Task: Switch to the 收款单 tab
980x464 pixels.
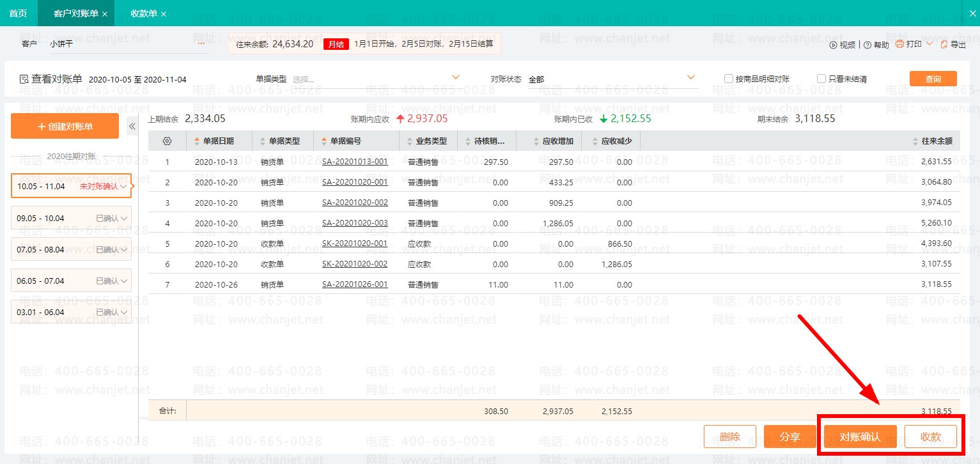Action: 143,13
